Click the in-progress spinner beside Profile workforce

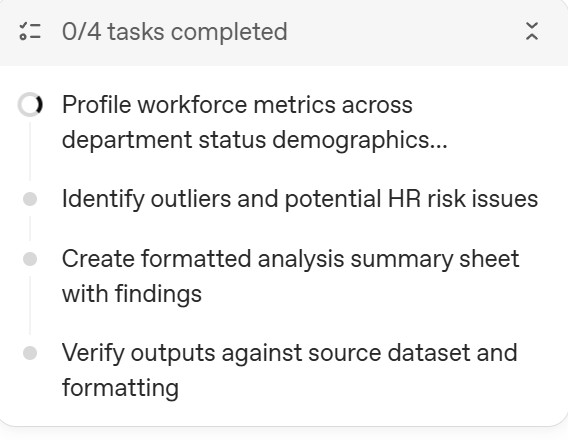point(30,105)
